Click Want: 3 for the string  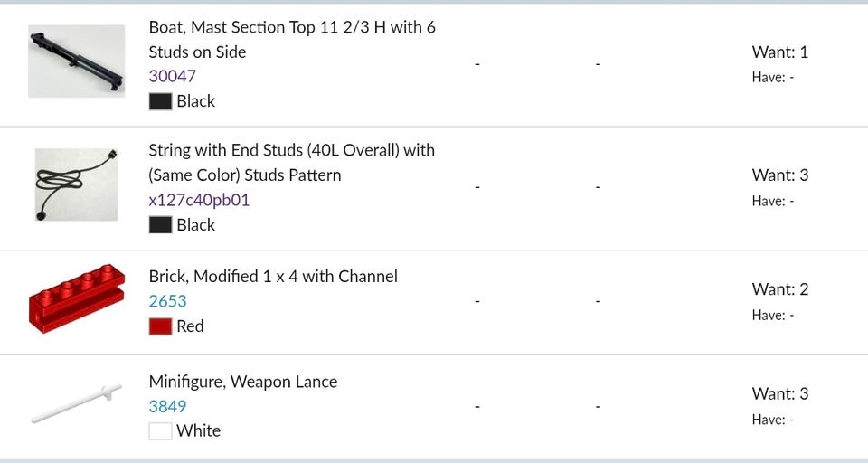[x=779, y=175]
